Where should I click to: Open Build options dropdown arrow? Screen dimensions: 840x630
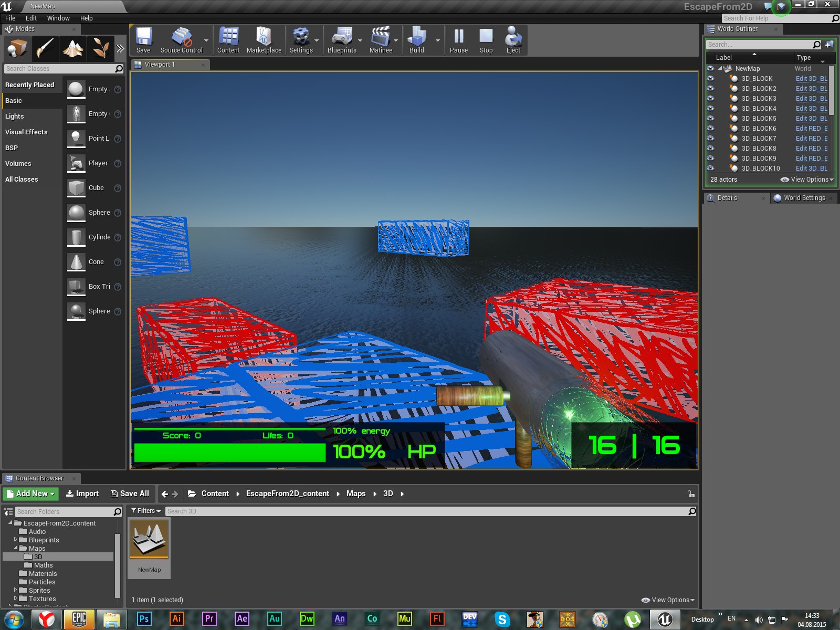tap(438, 40)
